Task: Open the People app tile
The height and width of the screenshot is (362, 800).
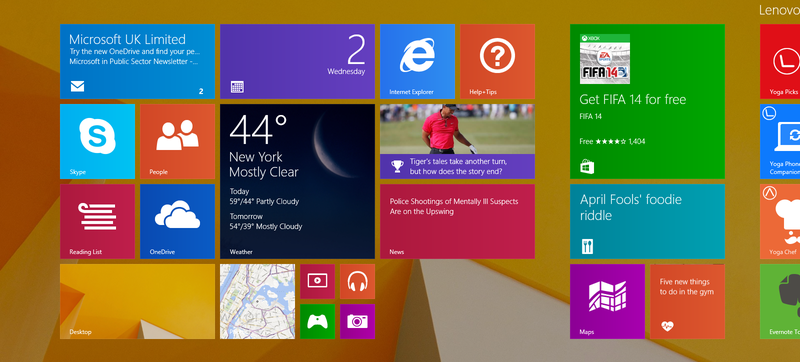Action: (178, 141)
